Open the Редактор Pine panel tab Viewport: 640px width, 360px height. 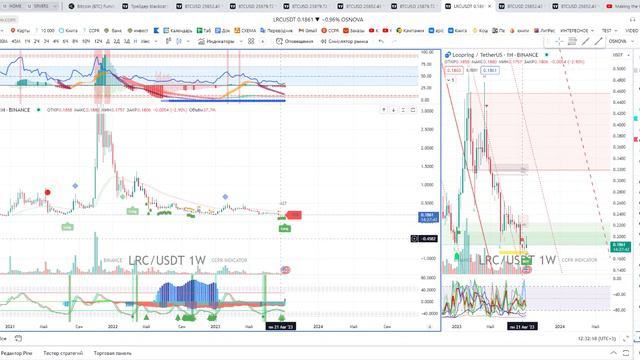tap(16, 353)
